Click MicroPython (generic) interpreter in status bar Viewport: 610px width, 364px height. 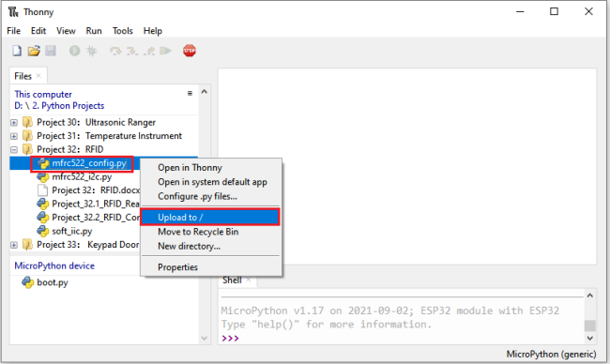(551, 355)
